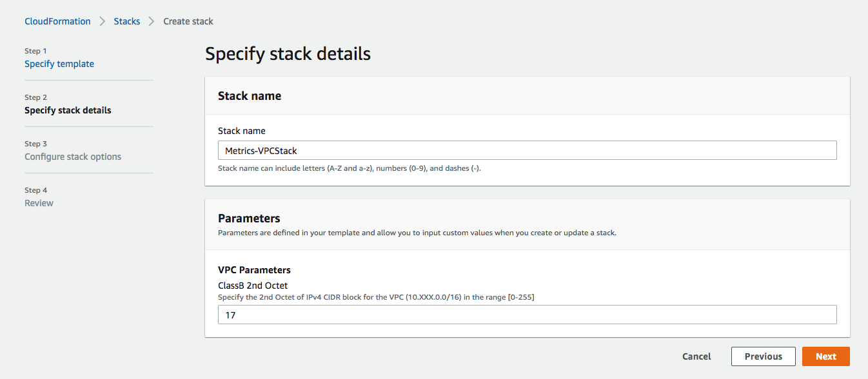The width and height of the screenshot is (868, 379).
Task: Click the chevron between CloudFormation and Stacks
Action: click(103, 21)
